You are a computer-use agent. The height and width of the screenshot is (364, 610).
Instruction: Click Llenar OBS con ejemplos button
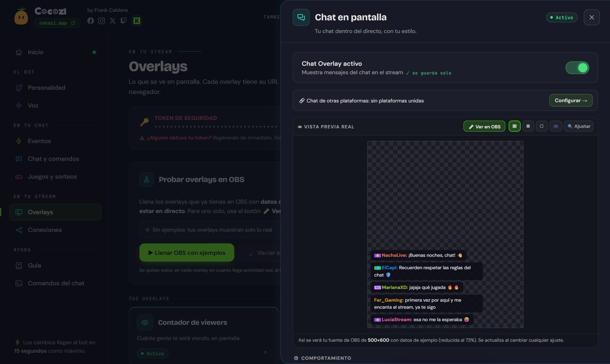click(x=187, y=253)
